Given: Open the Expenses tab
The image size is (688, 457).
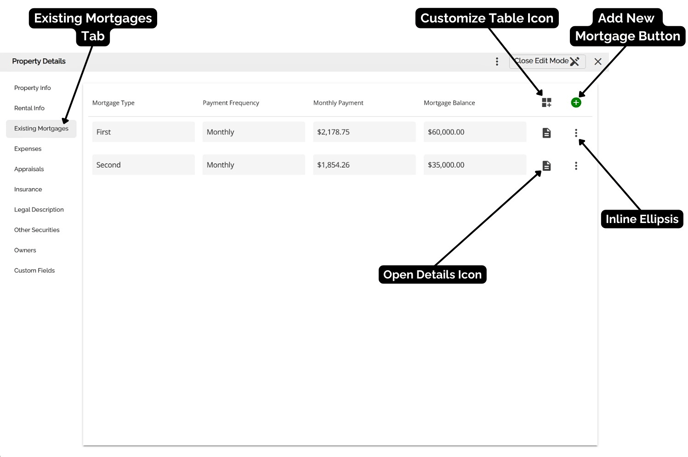Looking at the screenshot, I should coord(28,149).
